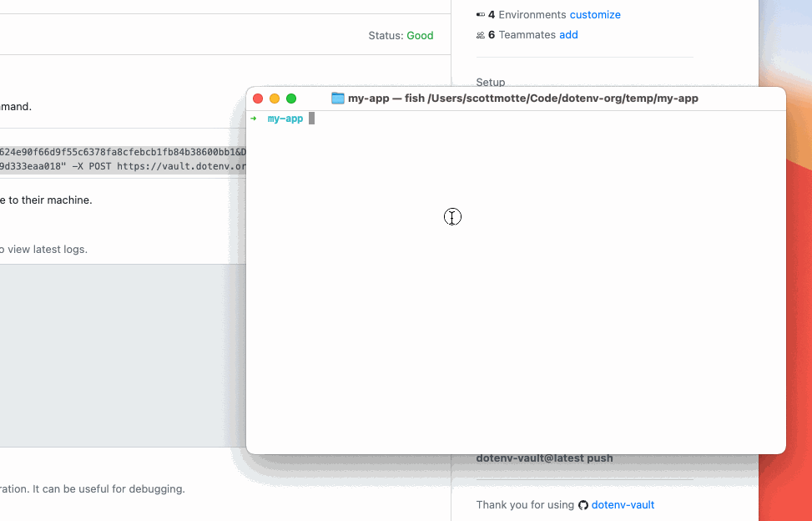Minimize the terminal with the yellow button
This screenshot has width=812, height=521.
[x=275, y=99]
